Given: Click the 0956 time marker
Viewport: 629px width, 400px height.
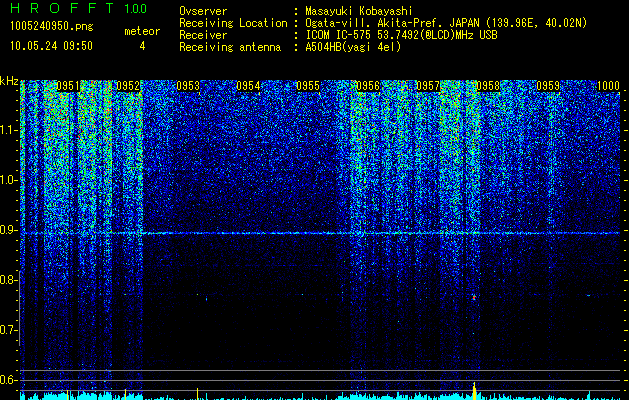Looking at the screenshot, I should [368, 86].
